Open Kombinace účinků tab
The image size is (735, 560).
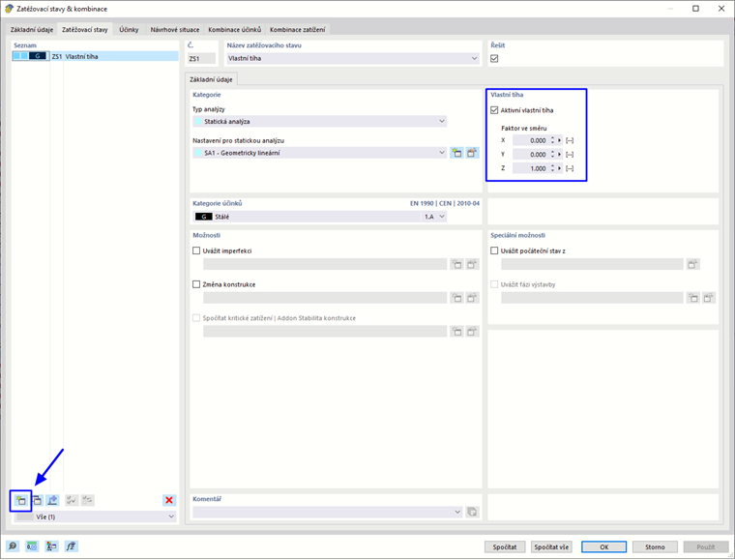coord(234,30)
